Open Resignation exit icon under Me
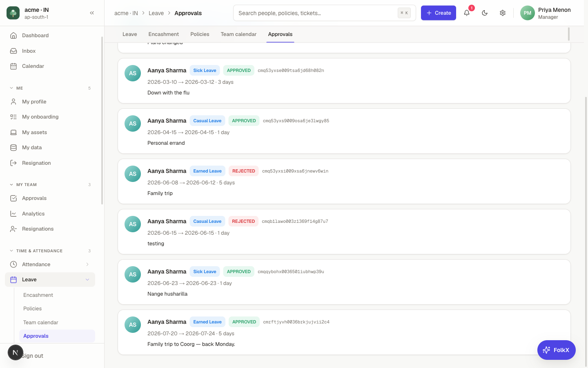Screen dimensions: 588x368 [13, 163]
